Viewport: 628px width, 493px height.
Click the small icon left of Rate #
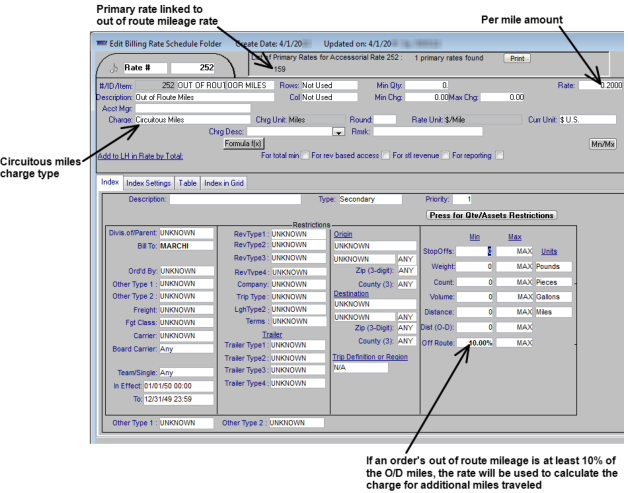point(114,68)
